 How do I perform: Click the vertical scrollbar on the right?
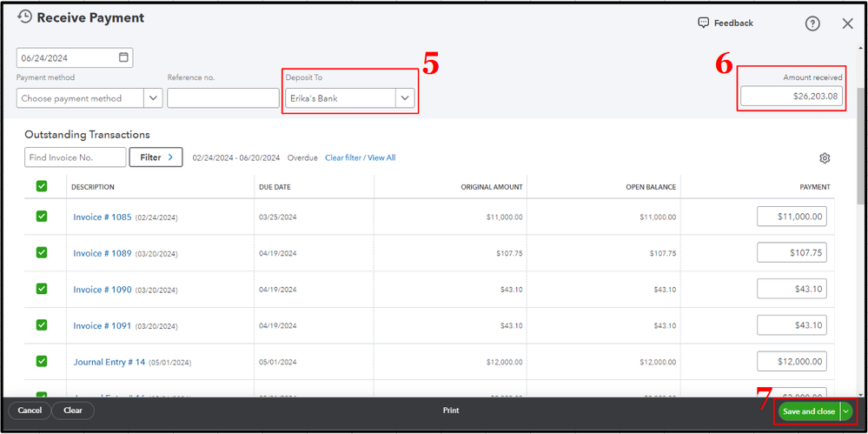pyautogui.click(x=859, y=146)
